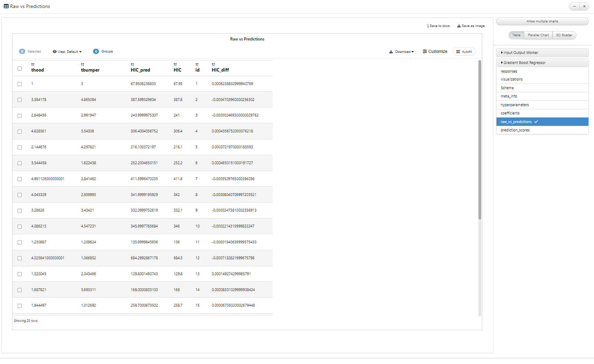Click the Customize sliders icon
Screen dimensions: 594x364
(424, 52)
